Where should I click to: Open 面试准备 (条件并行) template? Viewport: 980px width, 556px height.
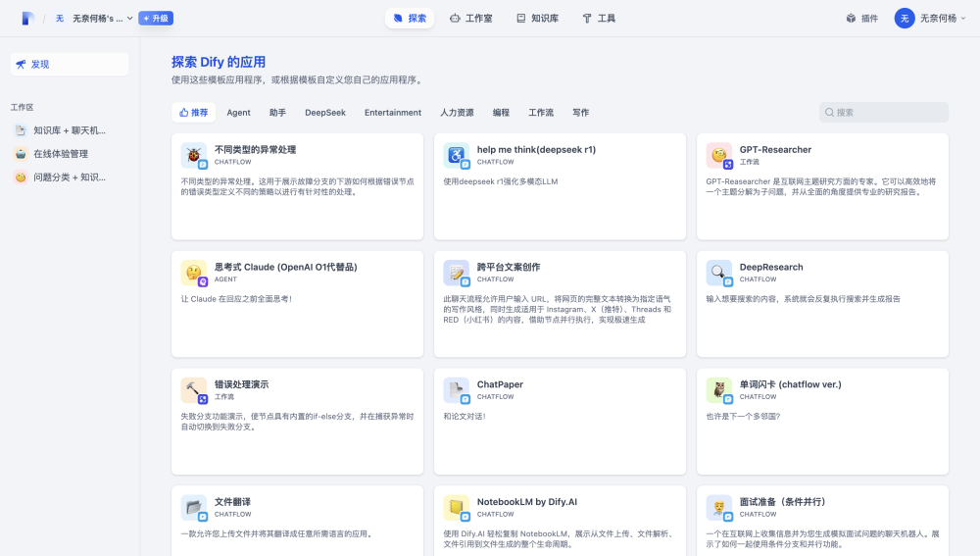(x=782, y=502)
